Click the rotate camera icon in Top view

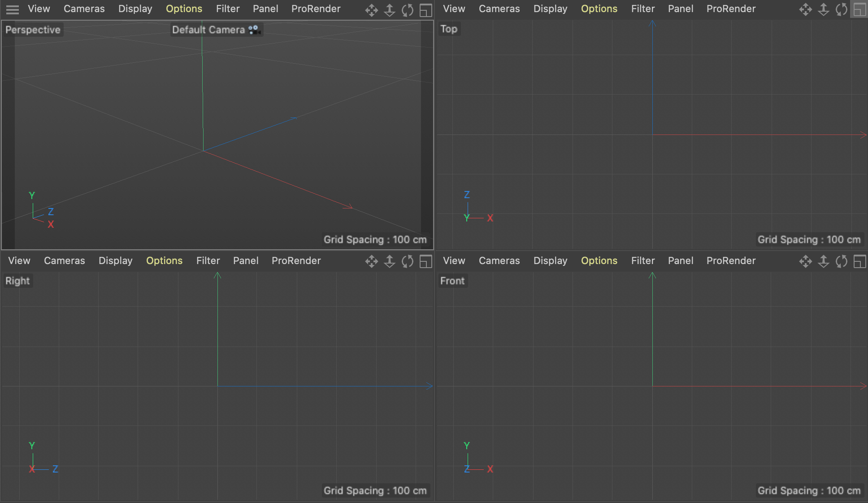tap(842, 10)
